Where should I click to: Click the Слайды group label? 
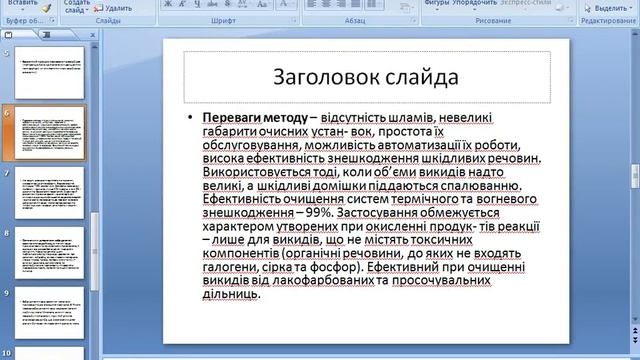click(108, 20)
